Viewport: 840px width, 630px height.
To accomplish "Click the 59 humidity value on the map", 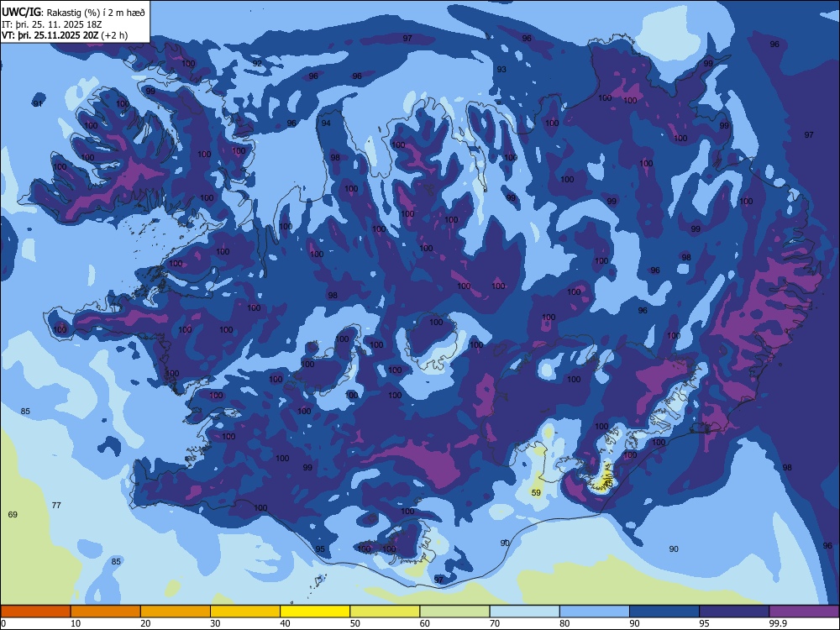I will 536,493.
